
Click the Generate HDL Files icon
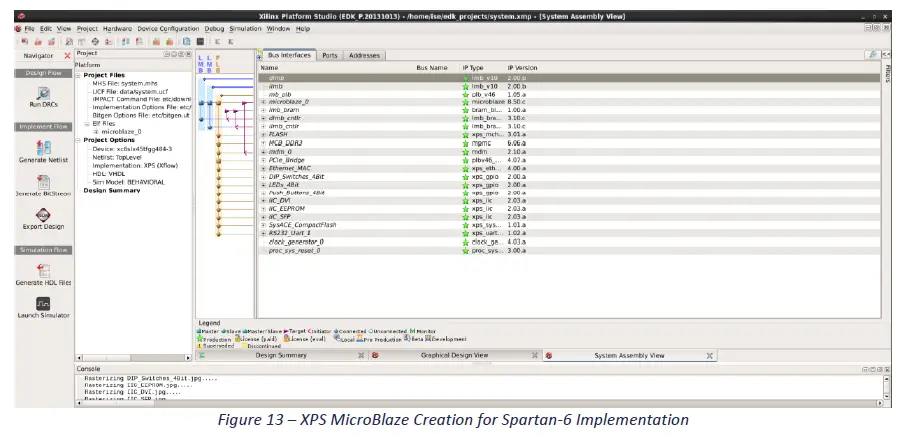click(x=43, y=271)
